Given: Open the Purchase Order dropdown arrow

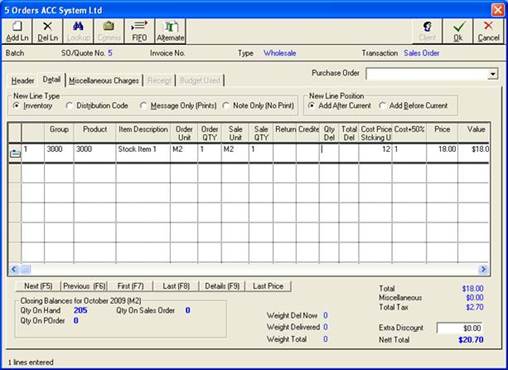Looking at the screenshot, I should click(x=493, y=74).
